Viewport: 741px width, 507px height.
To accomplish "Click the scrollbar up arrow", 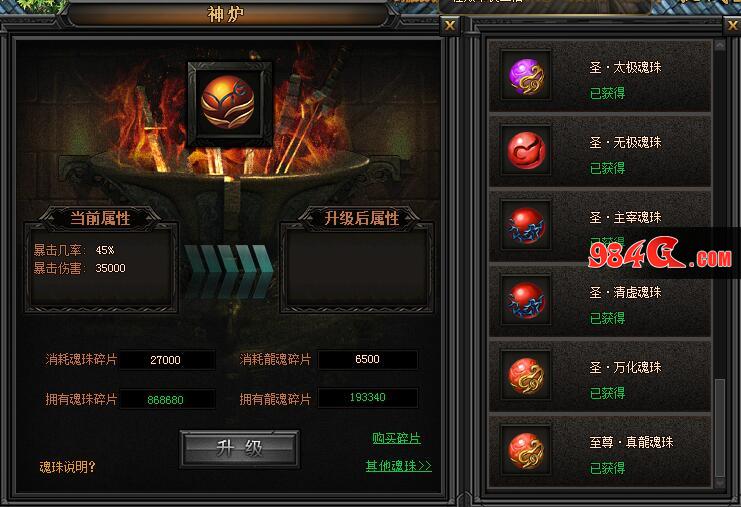I will [720, 45].
